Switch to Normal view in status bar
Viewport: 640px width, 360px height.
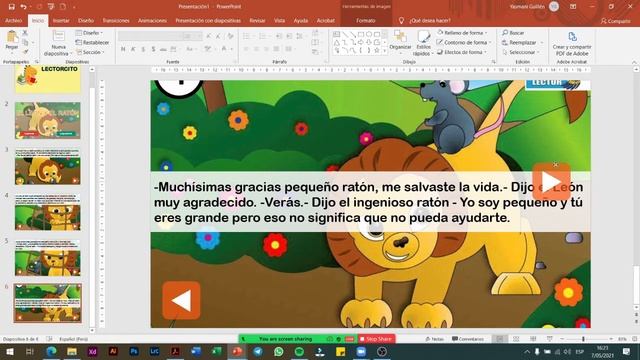(500, 339)
